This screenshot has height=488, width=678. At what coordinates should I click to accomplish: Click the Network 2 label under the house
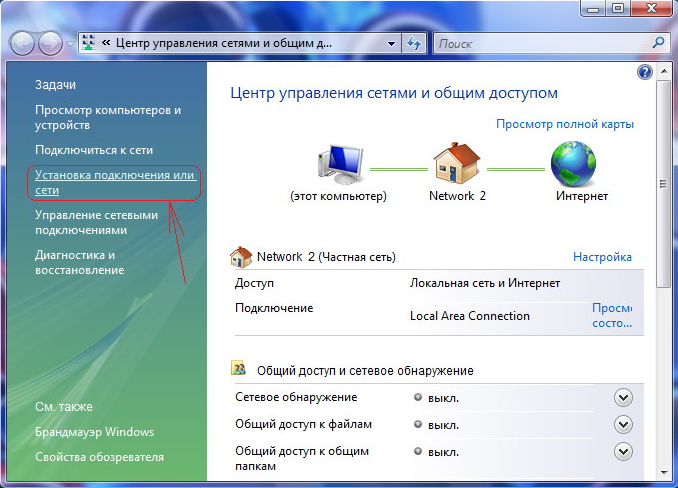[x=457, y=196]
